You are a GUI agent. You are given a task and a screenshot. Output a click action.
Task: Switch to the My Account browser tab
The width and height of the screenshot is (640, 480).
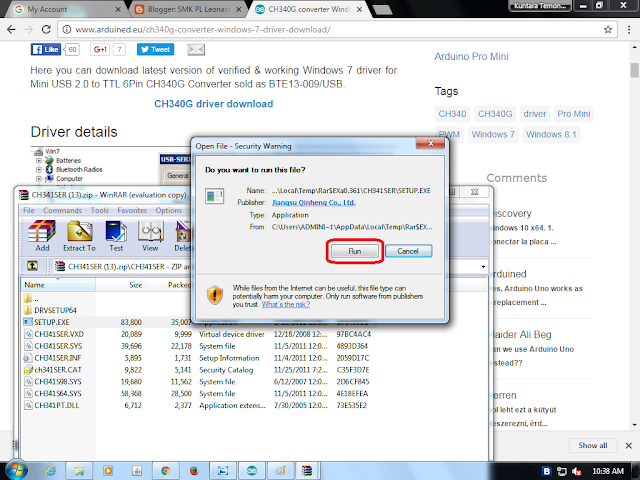(x=65, y=9)
